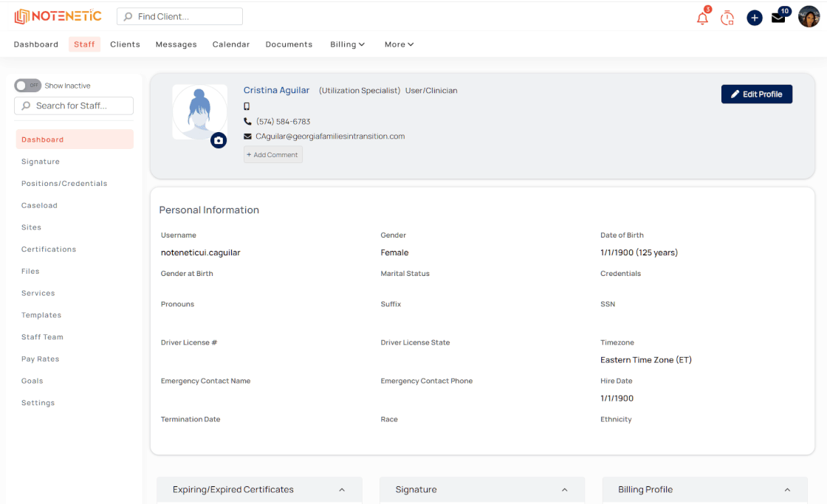
Task: Open the timer stopwatch icon
Action: (x=727, y=18)
